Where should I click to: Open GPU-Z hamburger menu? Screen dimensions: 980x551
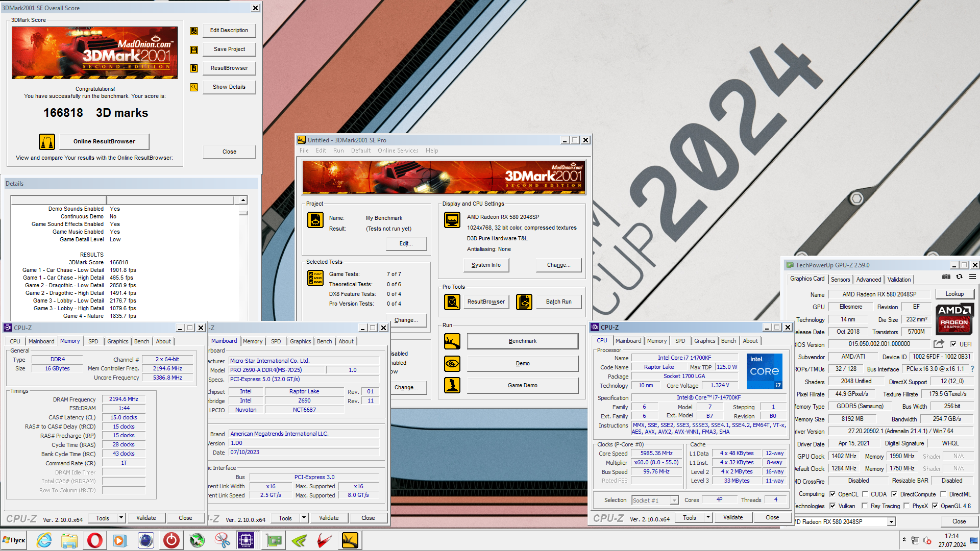pyautogui.click(x=973, y=277)
